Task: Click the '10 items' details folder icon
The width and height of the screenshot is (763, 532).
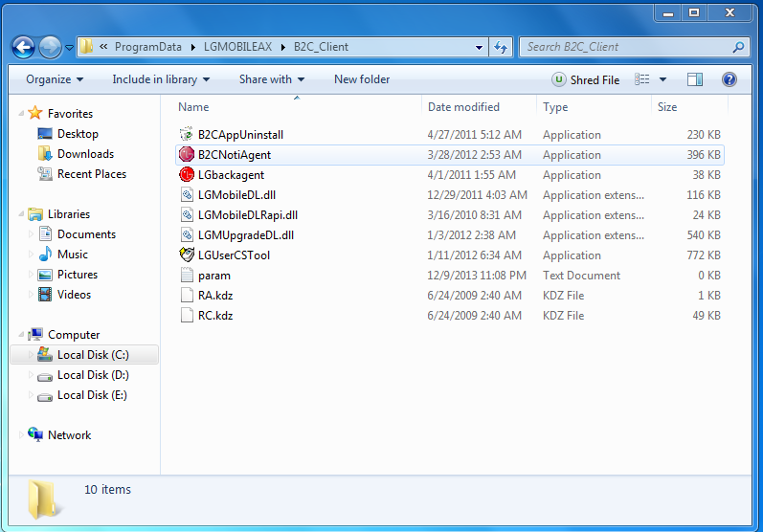Action: pos(45,499)
